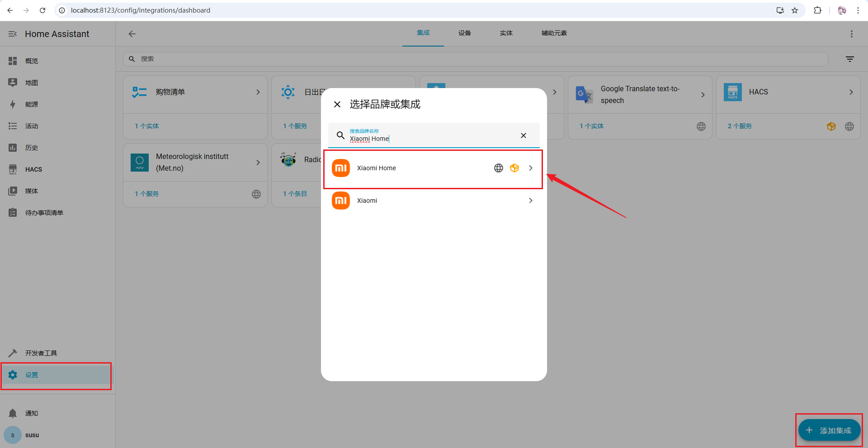This screenshot has height=448, width=868.
Task: Bookmark page with the star icon
Action: pyautogui.click(x=795, y=10)
